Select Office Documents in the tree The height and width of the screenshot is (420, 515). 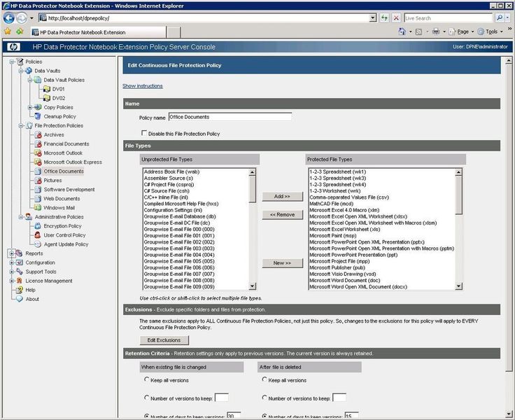[x=64, y=171]
